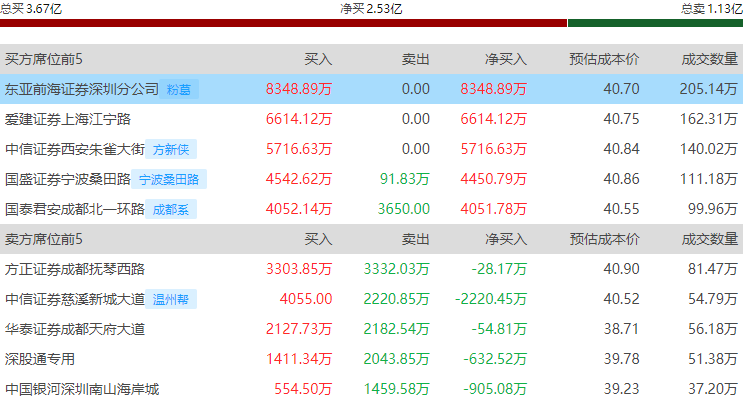This screenshot has width=743, height=400.
Task: Click 净买入 column header in seller table
Action: point(506,239)
